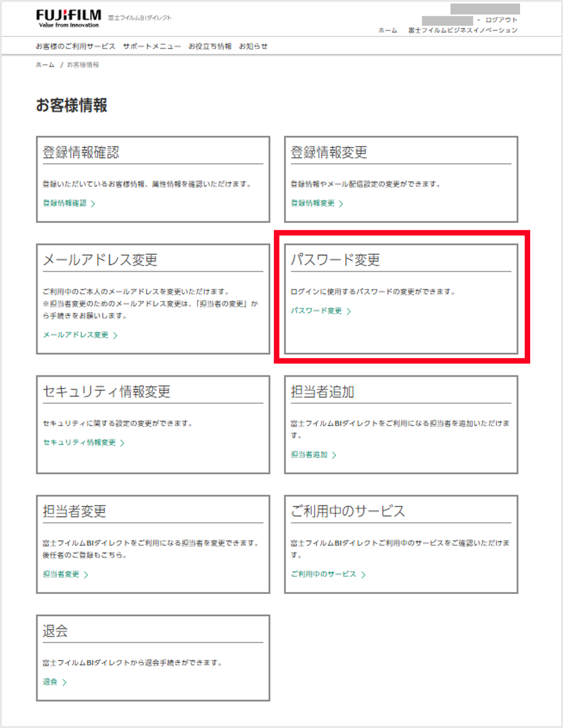Open お客様のご利用サービス menu
This screenshot has height=728, width=563.
coord(75,46)
